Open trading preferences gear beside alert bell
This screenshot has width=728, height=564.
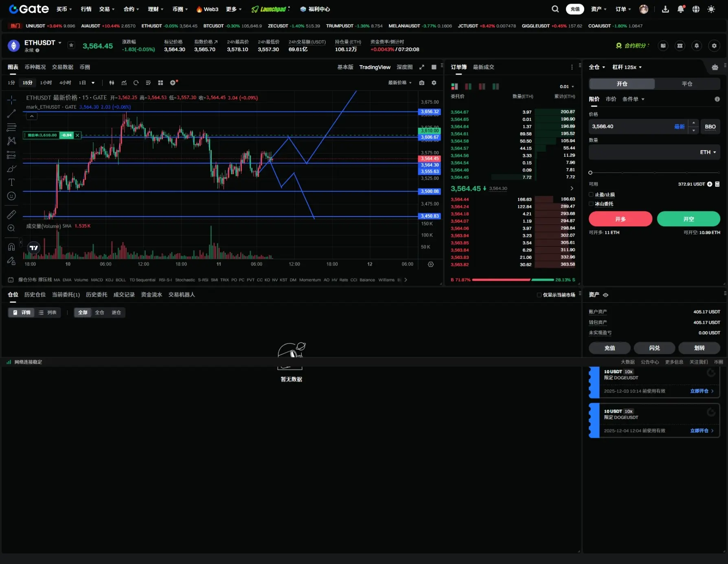[x=714, y=46]
